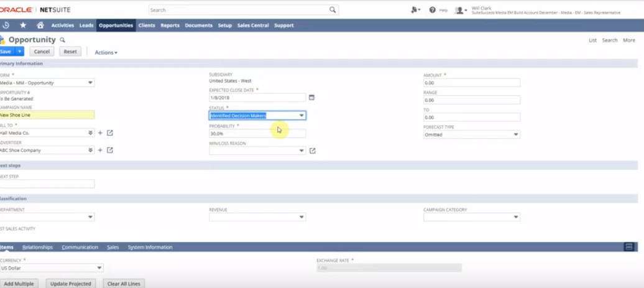The height and width of the screenshot is (288, 644).
Task: Open the Actions menu
Action: pos(106,53)
